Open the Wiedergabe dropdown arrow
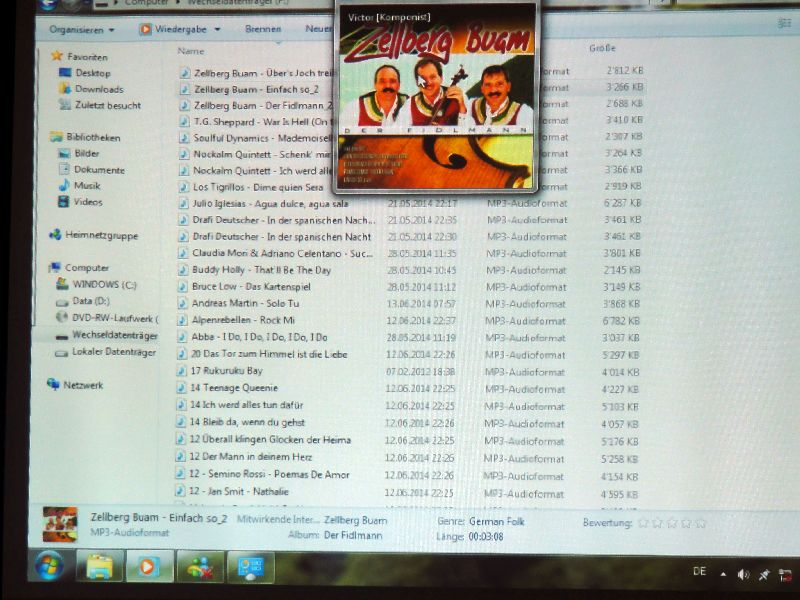800x600 pixels. [217, 30]
